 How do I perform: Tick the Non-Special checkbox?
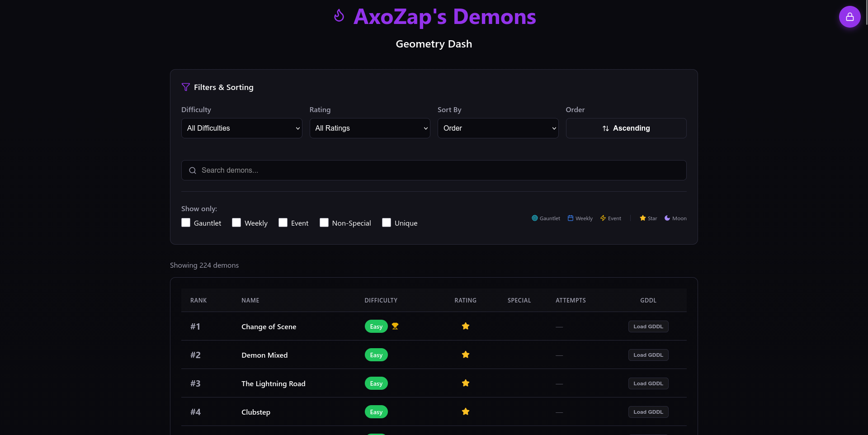pyautogui.click(x=324, y=222)
